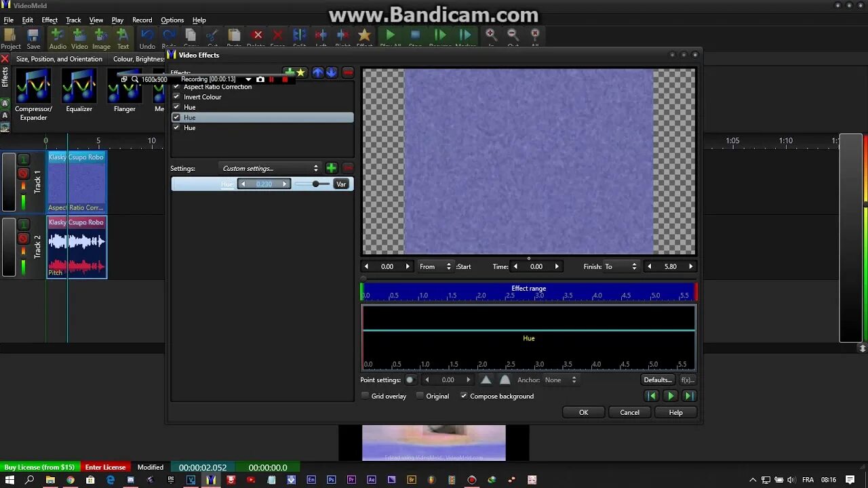This screenshot has height=488, width=868.
Task: Toggle green enable button on Track 1
Action: pyautogui.click(x=23, y=160)
